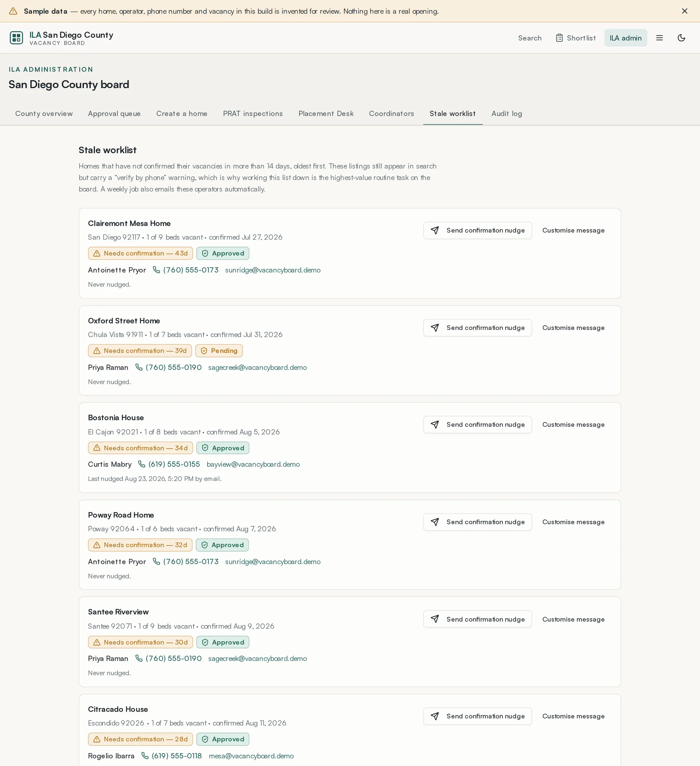Dismiss the sample data warning banner
Viewport: 700px width, 766px height.
coord(684,11)
